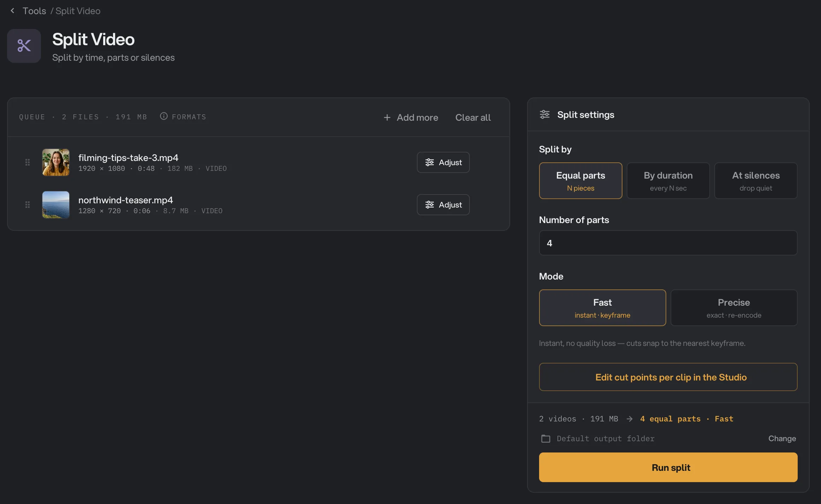Screen dimensions: 821x504
Task: Adjust northwind-teaser.mp4 settings
Action: point(443,205)
